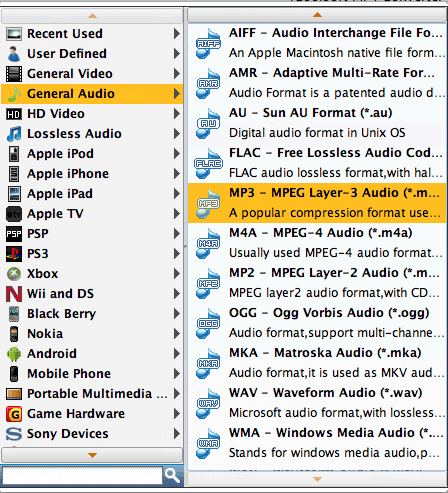Click the FLAC format icon

click(208, 163)
